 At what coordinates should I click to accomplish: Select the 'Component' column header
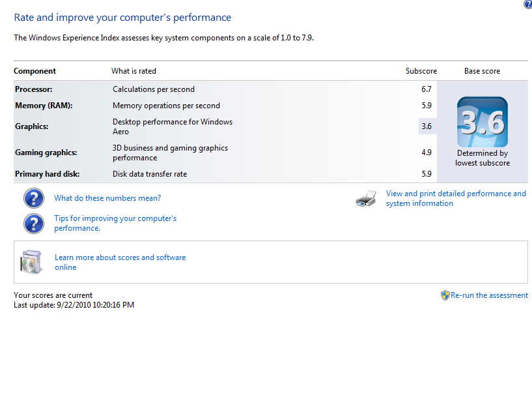point(35,71)
